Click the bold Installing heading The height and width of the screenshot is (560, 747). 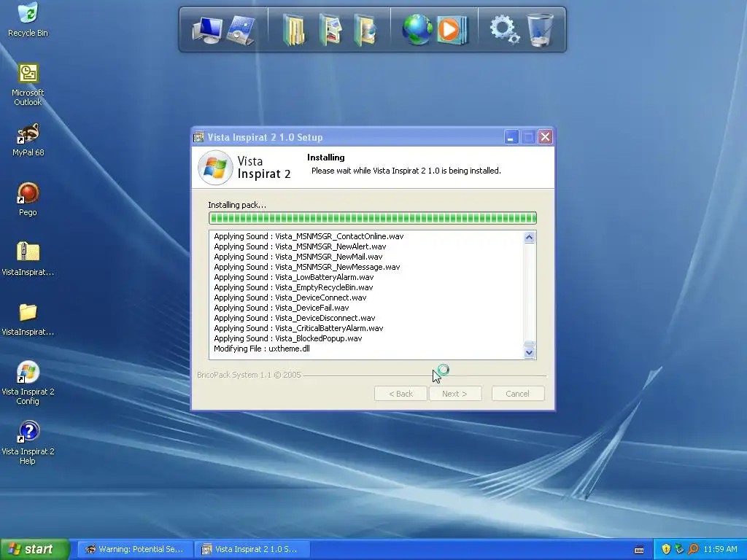pyautogui.click(x=326, y=157)
